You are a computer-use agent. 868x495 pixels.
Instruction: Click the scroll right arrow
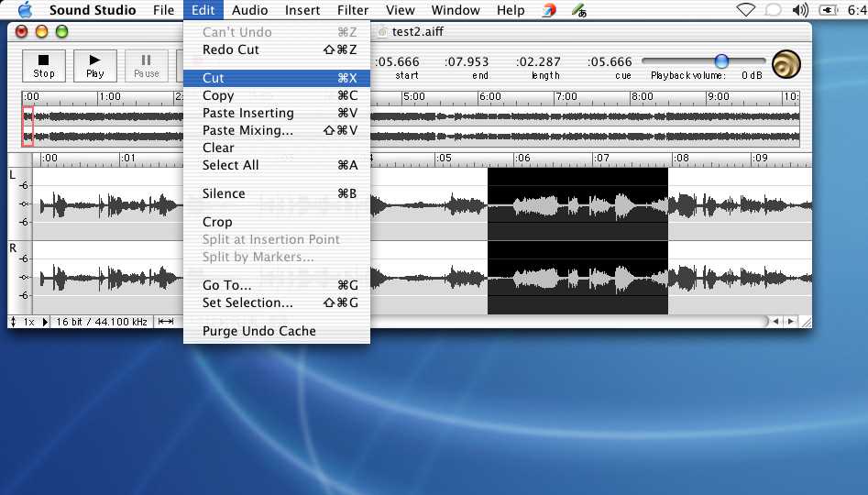click(x=791, y=321)
